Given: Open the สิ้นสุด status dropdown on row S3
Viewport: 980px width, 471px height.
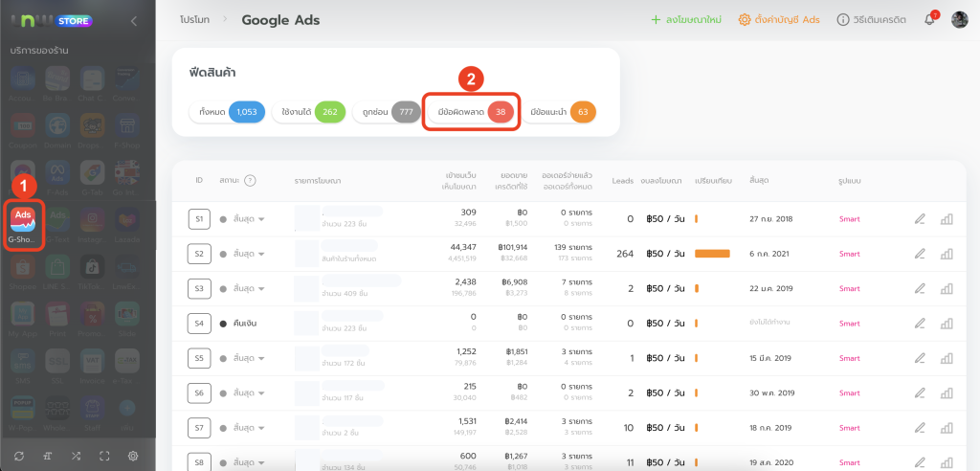Looking at the screenshot, I should tap(260, 288).
